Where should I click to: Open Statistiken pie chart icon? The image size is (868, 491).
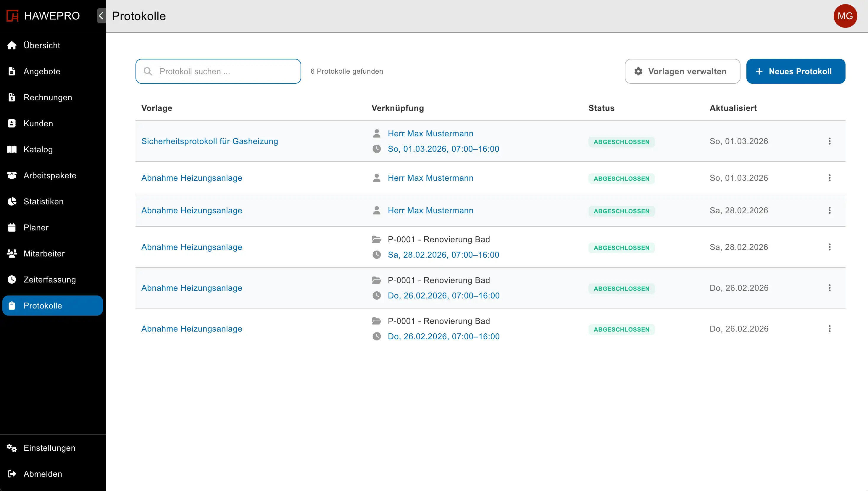coord(12,201)
